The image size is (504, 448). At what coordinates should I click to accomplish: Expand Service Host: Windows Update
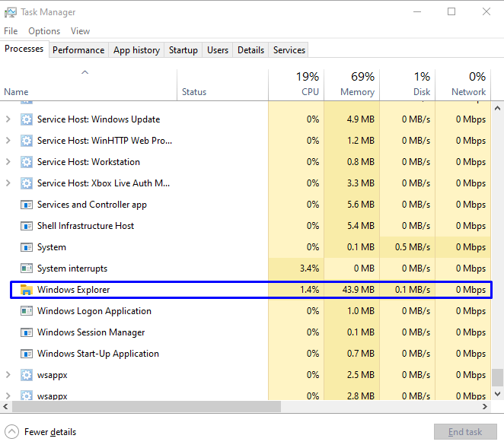click(8, 119)
